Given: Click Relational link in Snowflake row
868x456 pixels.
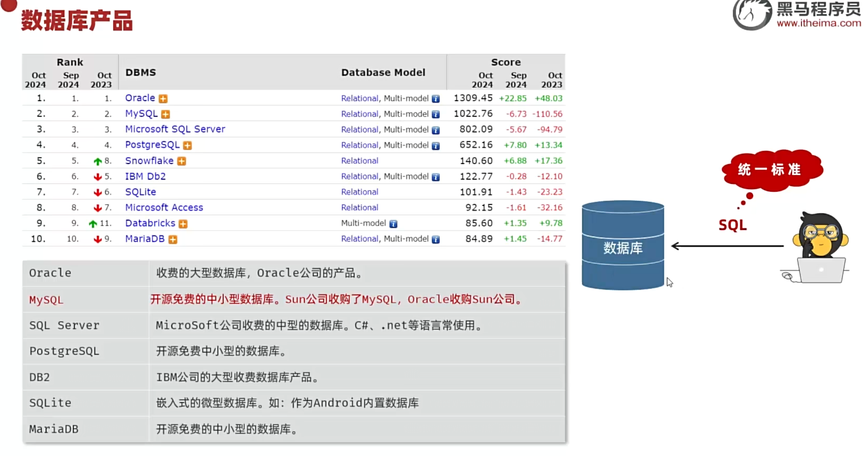Looking at the screenshot, I should 360,161.
